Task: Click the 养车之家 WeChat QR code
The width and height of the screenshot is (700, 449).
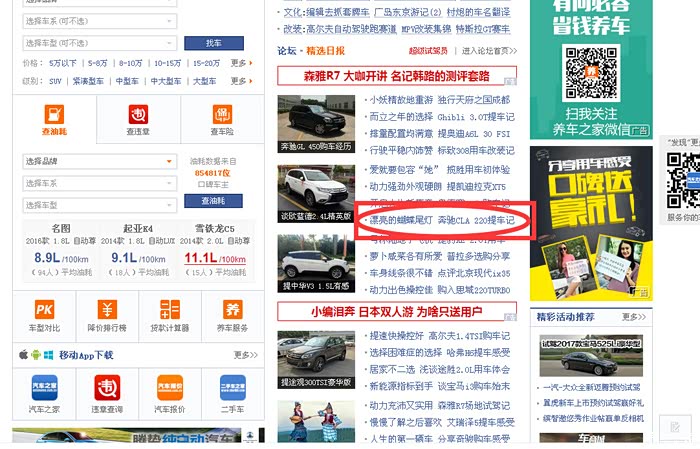Action: tap(591, 71)
